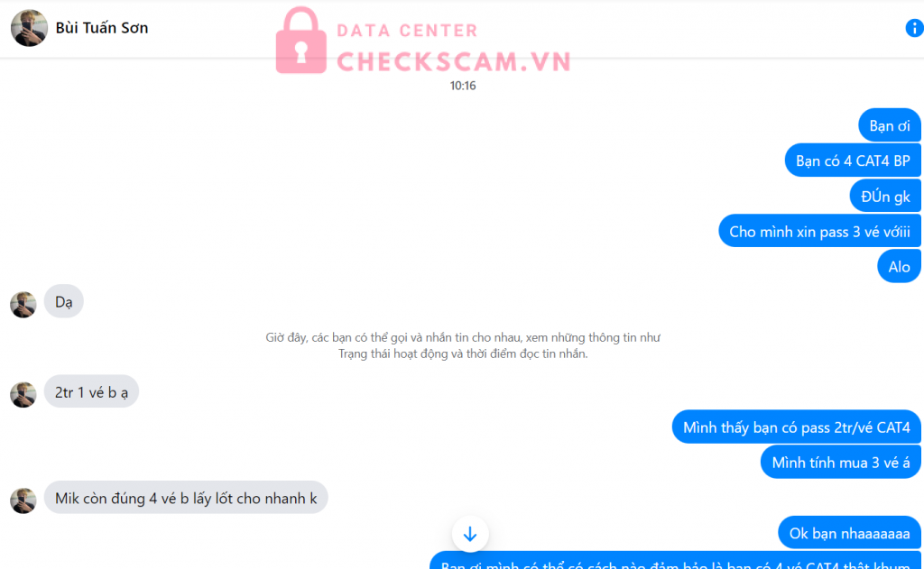Select "Mình thấy bạn có pass 2tr/vé CAT4" message

pos(796,427)
